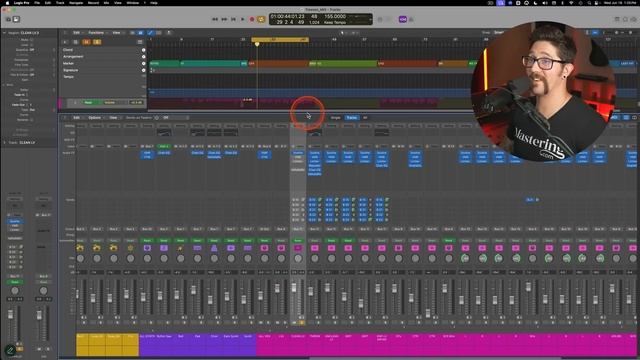Open the Track menu in menu bar
This screenshot has width=640, height=360.
pyautogui.click(x=60, y=2)
